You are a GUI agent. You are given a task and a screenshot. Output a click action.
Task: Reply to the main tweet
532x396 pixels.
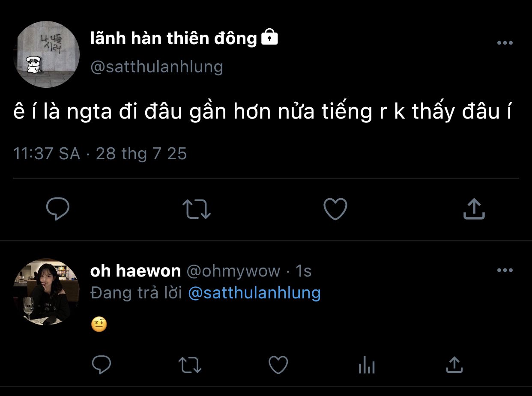57,209
